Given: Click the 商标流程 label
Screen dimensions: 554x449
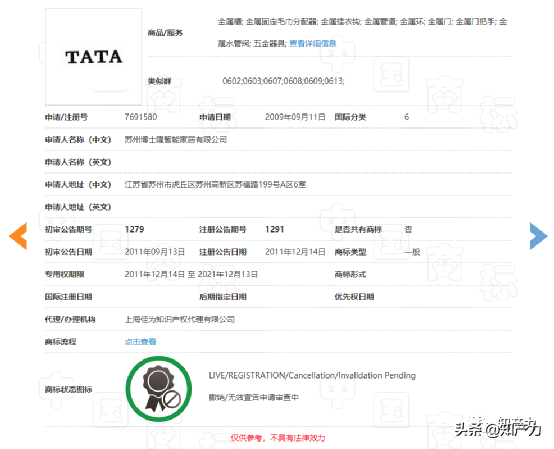Looking at the screenshot, I should (60, 342).
